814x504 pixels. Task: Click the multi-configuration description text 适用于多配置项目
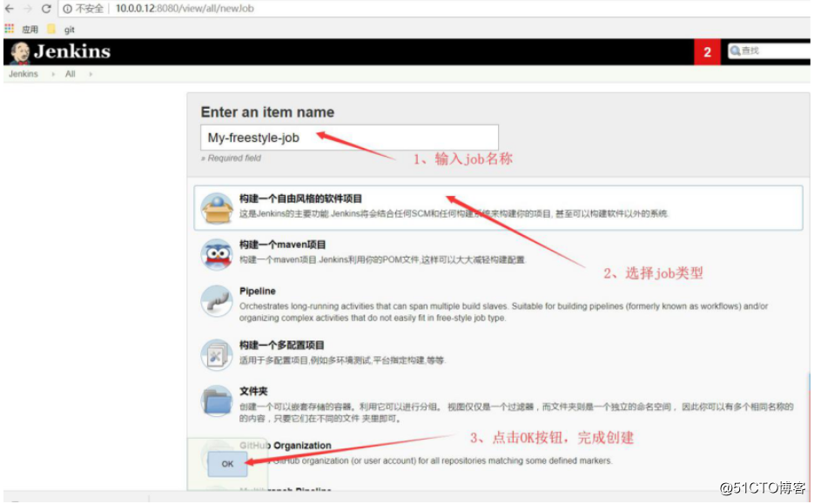(x=342, y=360)
